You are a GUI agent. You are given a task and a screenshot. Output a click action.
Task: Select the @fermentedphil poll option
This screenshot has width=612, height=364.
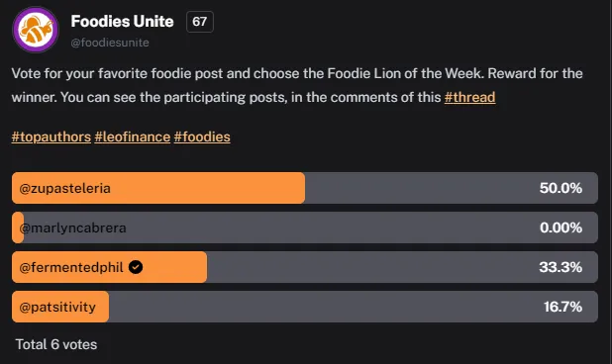click(305, 267)
